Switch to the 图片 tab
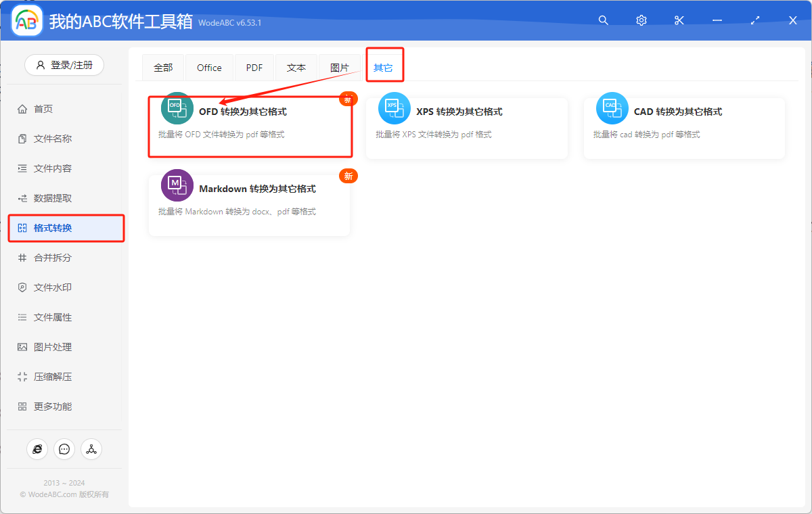 coord(340,68)
